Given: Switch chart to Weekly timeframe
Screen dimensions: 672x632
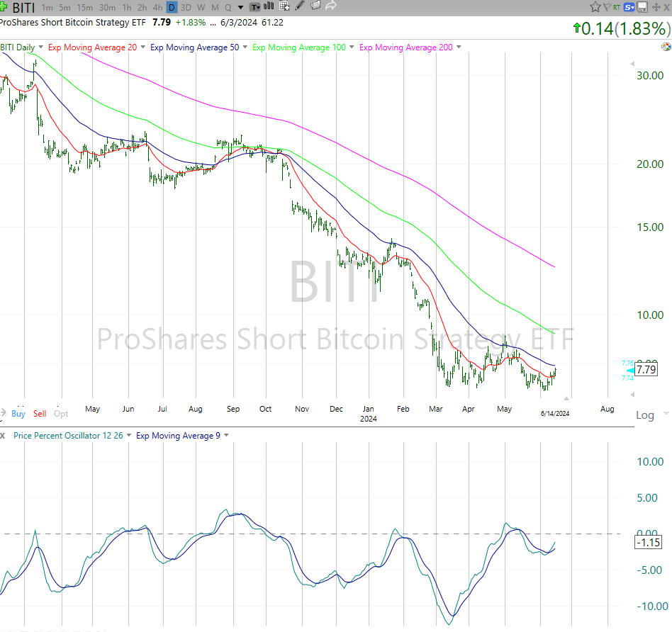Looking at the screenshot, I should coord(201,6).
